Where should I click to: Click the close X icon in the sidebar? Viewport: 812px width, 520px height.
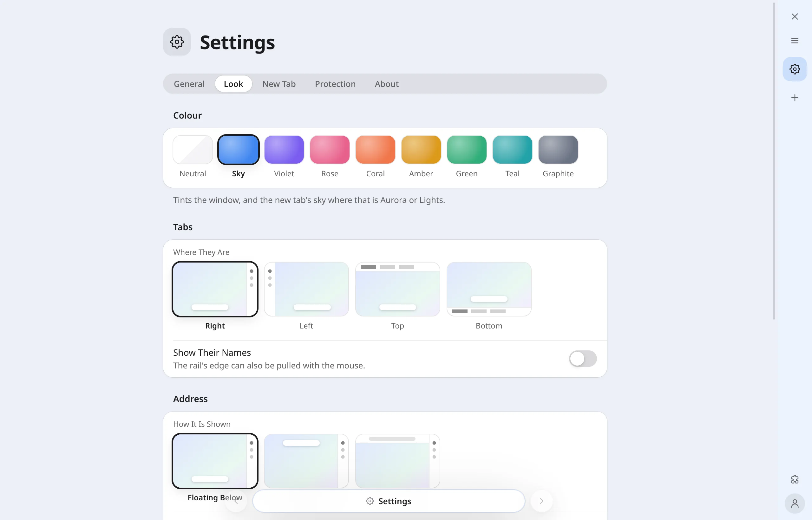click(795, 16)
